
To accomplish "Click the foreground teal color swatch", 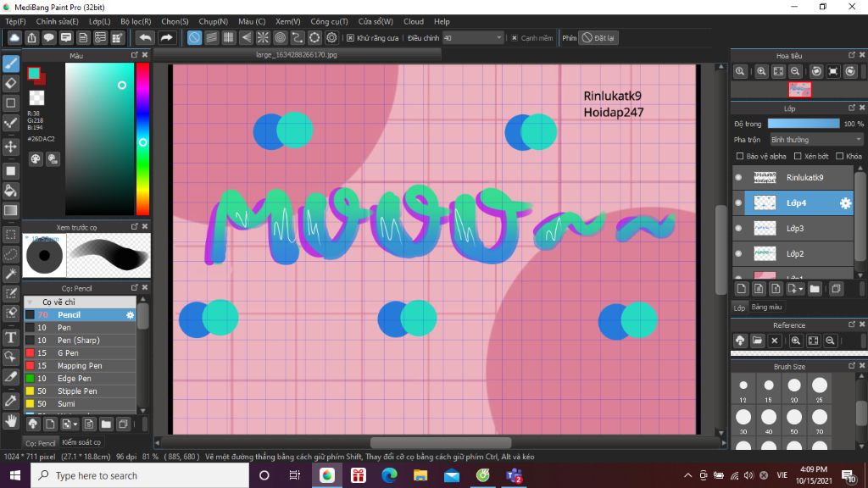I will tap(34, 73).
